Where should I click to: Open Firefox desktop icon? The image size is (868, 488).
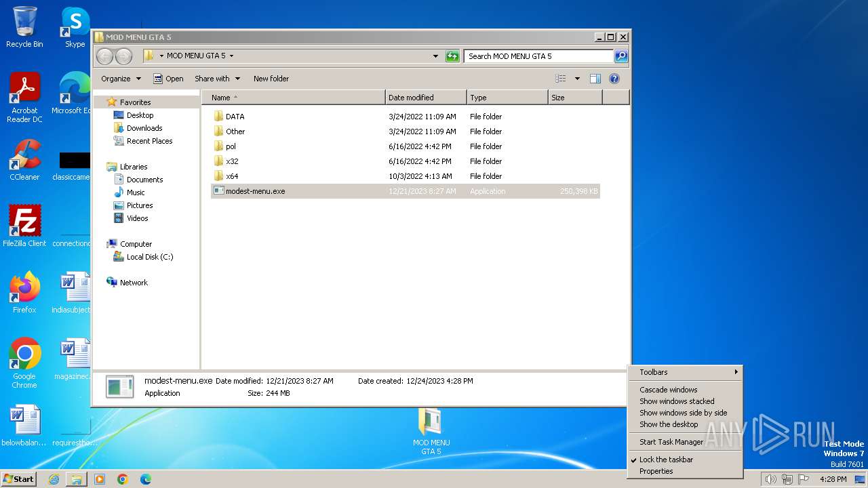[x=24, y=293]
